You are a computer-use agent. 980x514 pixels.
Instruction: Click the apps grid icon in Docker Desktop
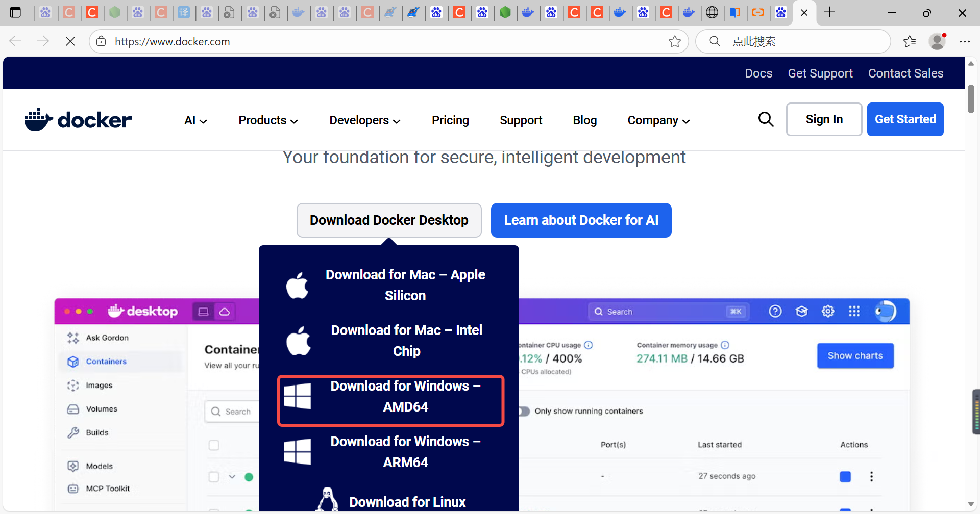[x=854, y=311]
